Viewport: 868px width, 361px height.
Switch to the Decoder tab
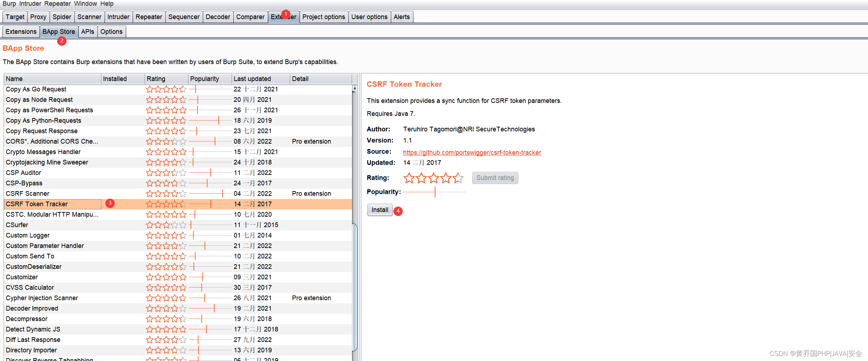[x=218, y=17]
